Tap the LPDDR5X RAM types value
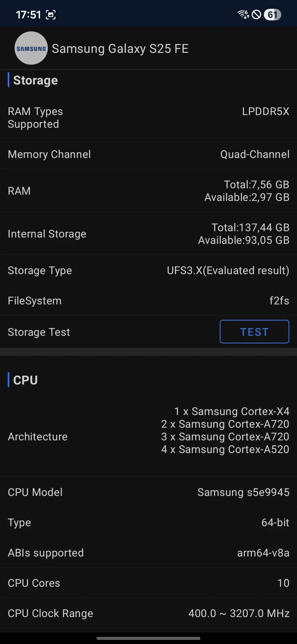297x644 pixels. point(265,111)
